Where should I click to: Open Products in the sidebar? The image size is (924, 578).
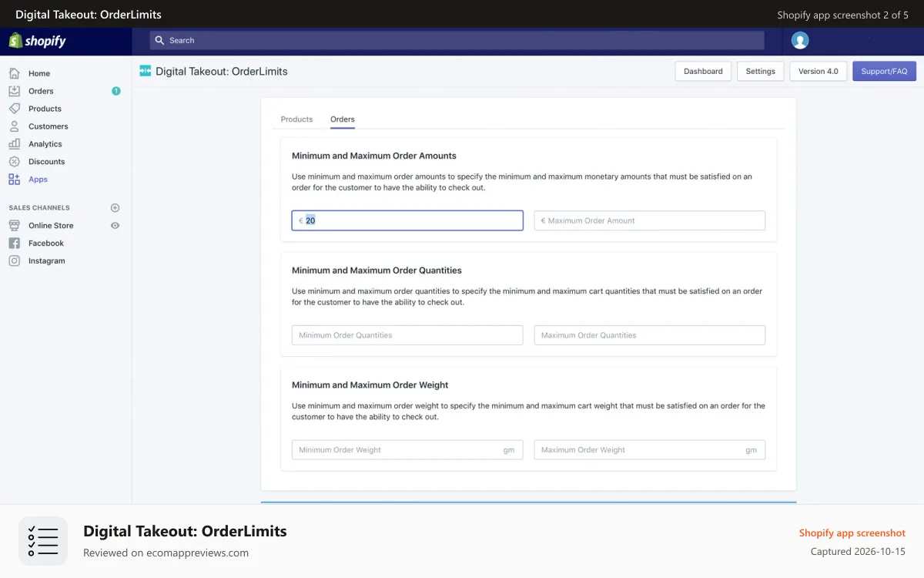(45, 109)
